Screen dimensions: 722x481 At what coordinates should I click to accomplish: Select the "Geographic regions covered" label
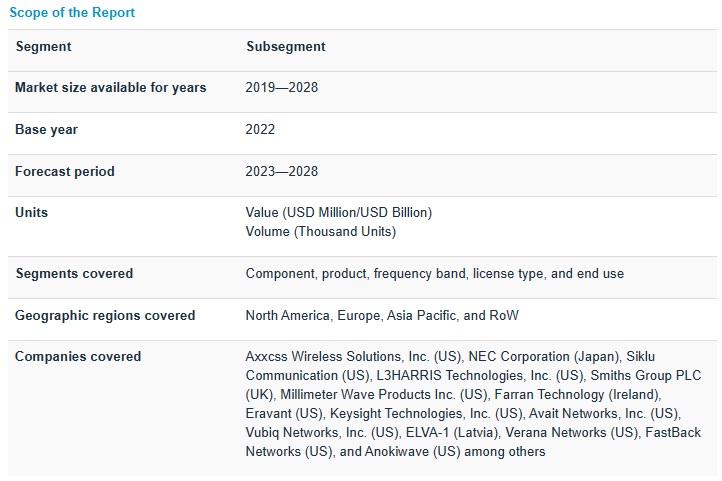tap(105, 316)
